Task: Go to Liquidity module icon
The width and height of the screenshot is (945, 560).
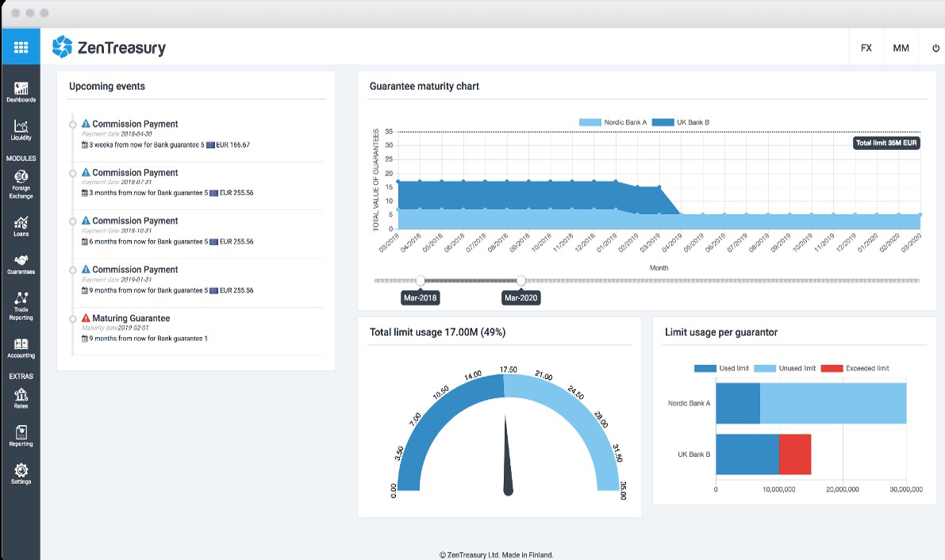Action: 21,126
